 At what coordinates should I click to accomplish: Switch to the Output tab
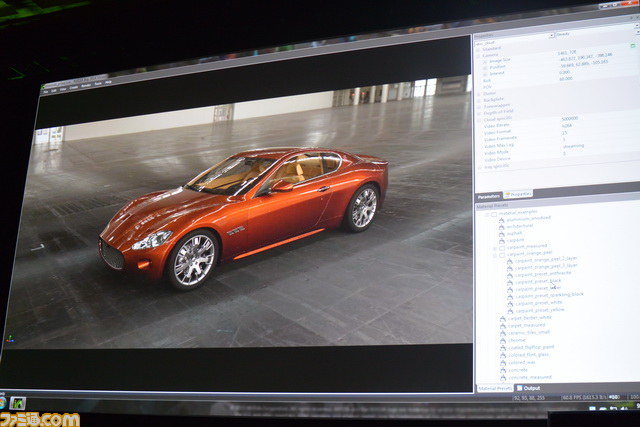[x=529, y=388]
